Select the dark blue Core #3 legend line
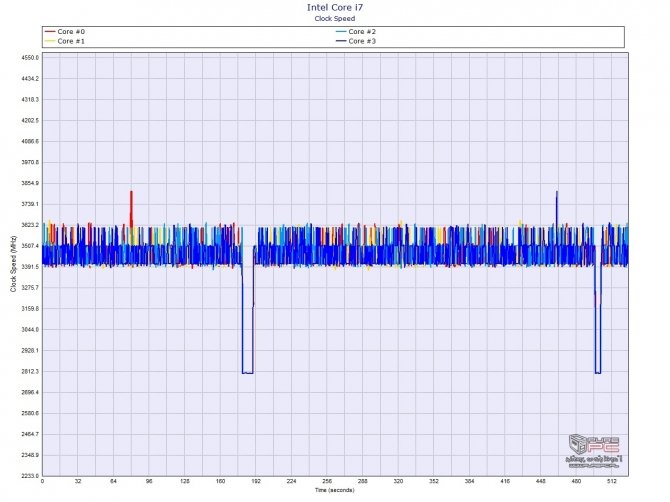 [341, 41]
